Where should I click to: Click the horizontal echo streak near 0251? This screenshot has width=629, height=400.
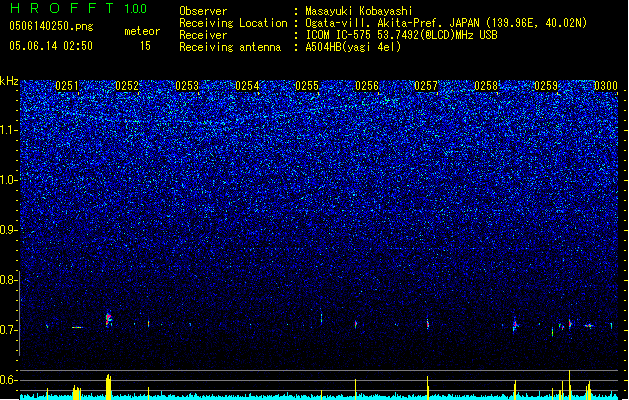(77, 327)
